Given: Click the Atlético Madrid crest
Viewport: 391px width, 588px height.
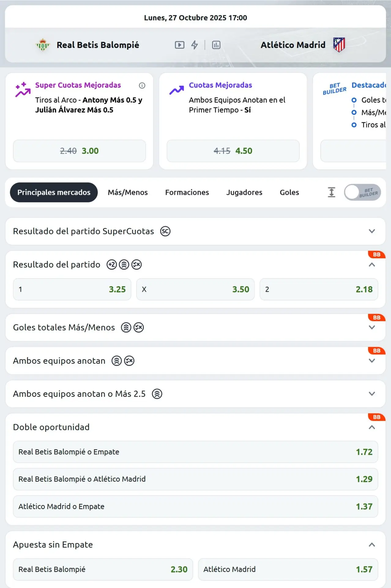Looking at the screenshot, I should point(339,45).
